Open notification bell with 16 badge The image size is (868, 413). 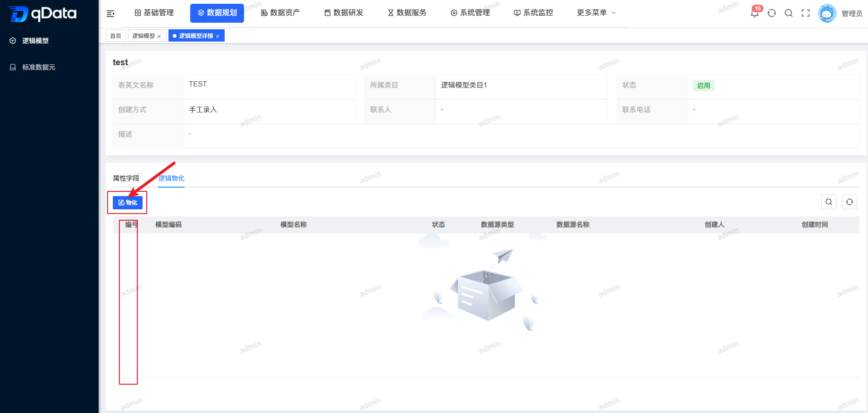pos(755,13)
